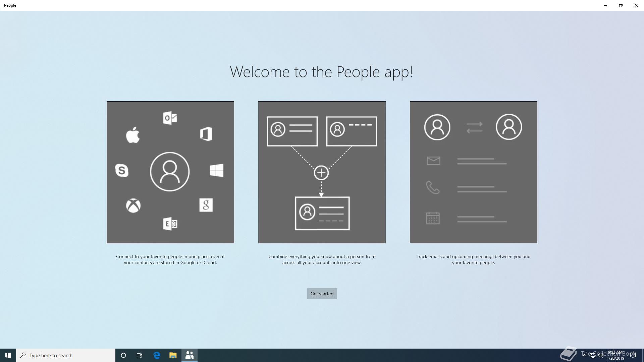Click the phone handset icon

pyautogui.click(x=433, y=187)
